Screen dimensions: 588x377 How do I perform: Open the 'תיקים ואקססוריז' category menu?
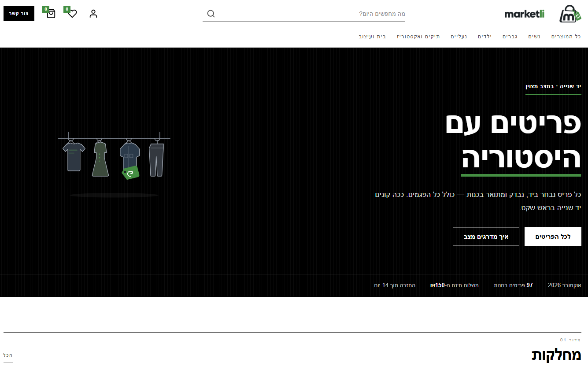(x=418, y=37)
